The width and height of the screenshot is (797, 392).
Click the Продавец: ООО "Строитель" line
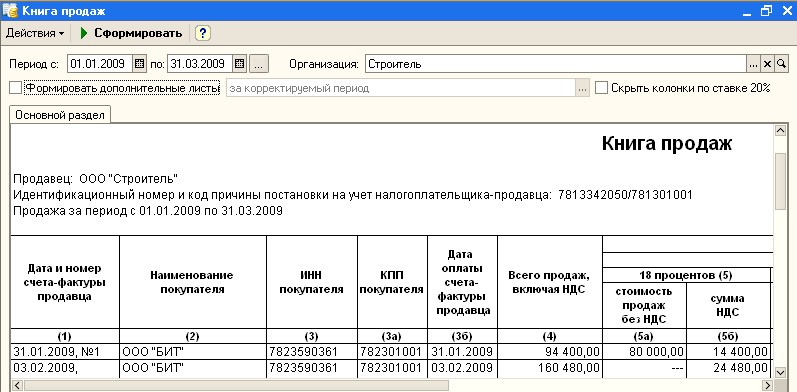[x=96, y=179]
